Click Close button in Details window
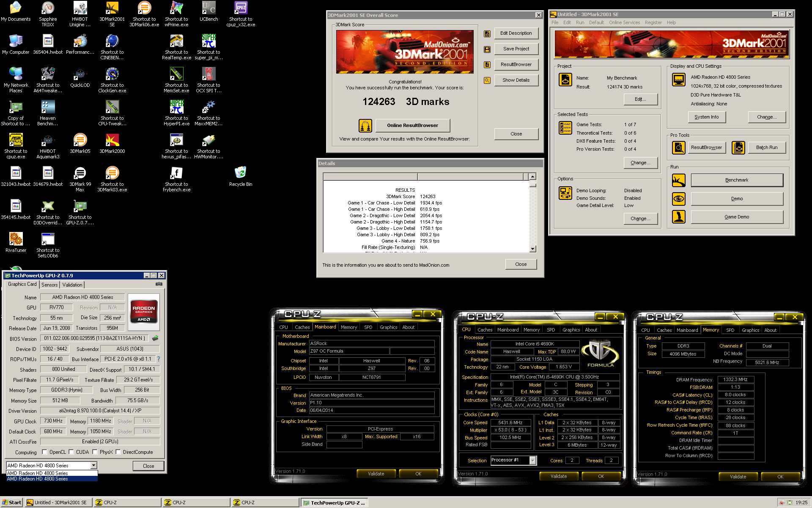Screen dimensions: 812x508 [x=521, y=264]
